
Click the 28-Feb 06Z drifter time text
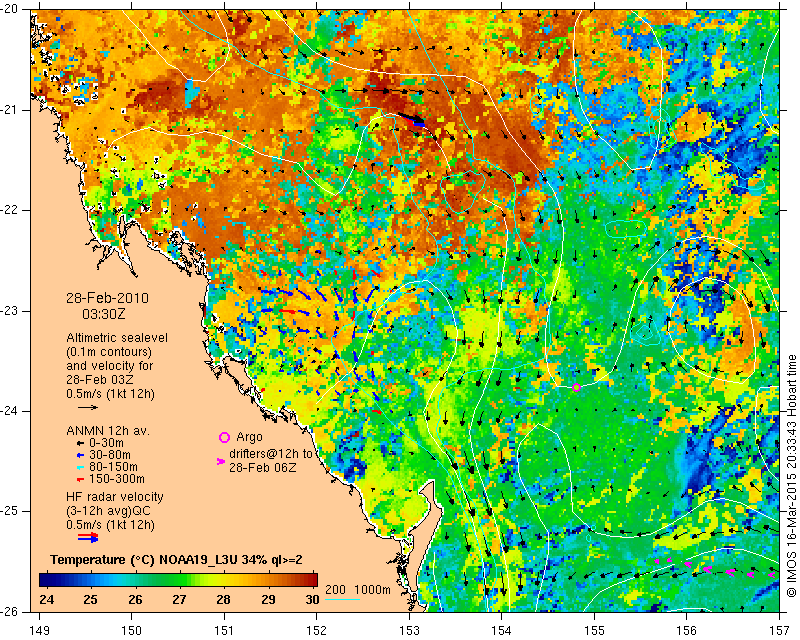coord(263,467)
